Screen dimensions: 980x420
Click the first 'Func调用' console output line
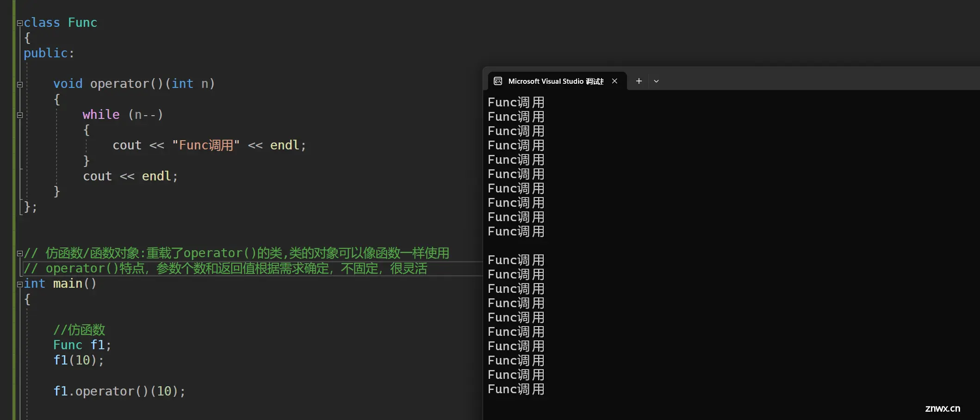pyautogui.click(x=516, y=102)
